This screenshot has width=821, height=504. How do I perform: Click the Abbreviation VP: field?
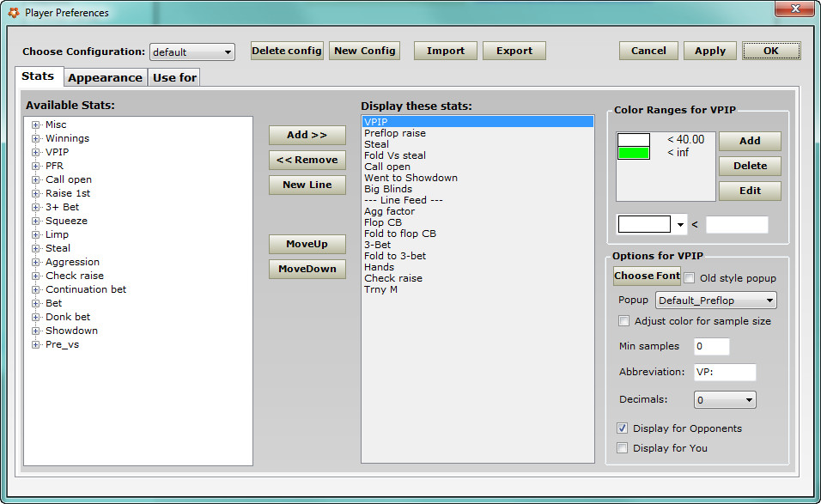pyautogui.click(x=725, y=372)
